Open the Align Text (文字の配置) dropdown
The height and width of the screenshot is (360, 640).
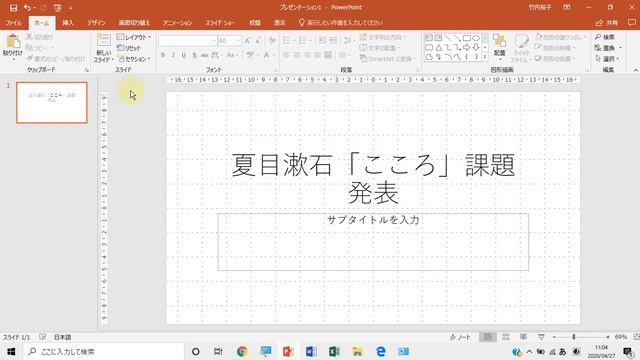click(379, 48)
